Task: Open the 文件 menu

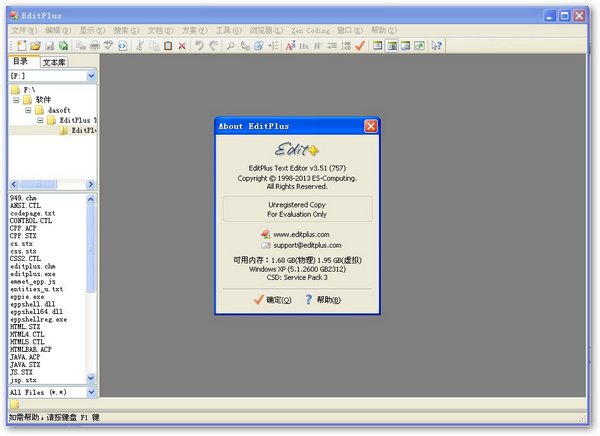Action: [x=24, y=30]
